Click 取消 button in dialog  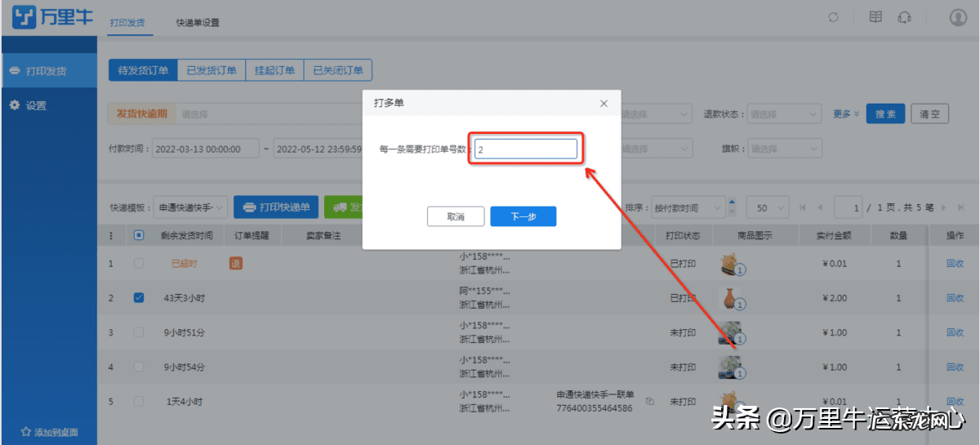[x=456, y=216]
